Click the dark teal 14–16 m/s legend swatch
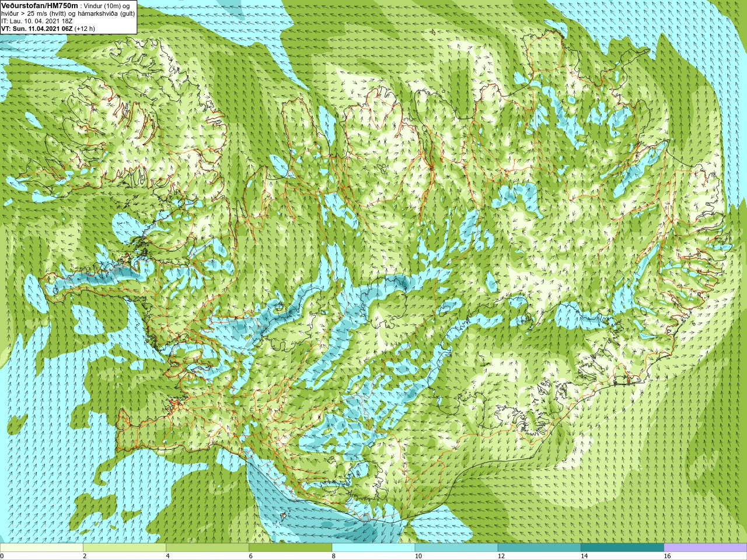Viewport: 747px width, 560px height. (x=623, y=548)
